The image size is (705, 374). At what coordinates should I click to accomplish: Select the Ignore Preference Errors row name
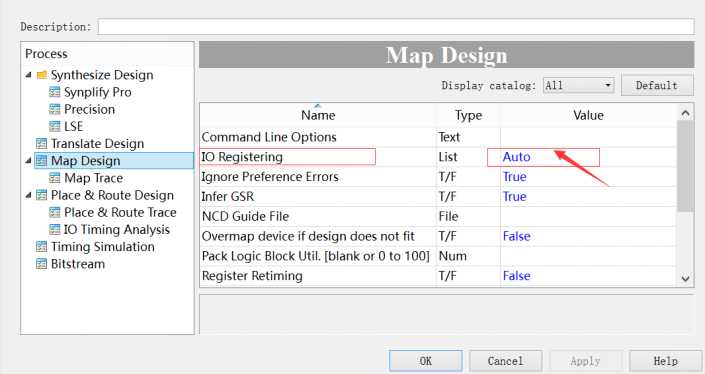pyautogui.click(x=270, y=177)
